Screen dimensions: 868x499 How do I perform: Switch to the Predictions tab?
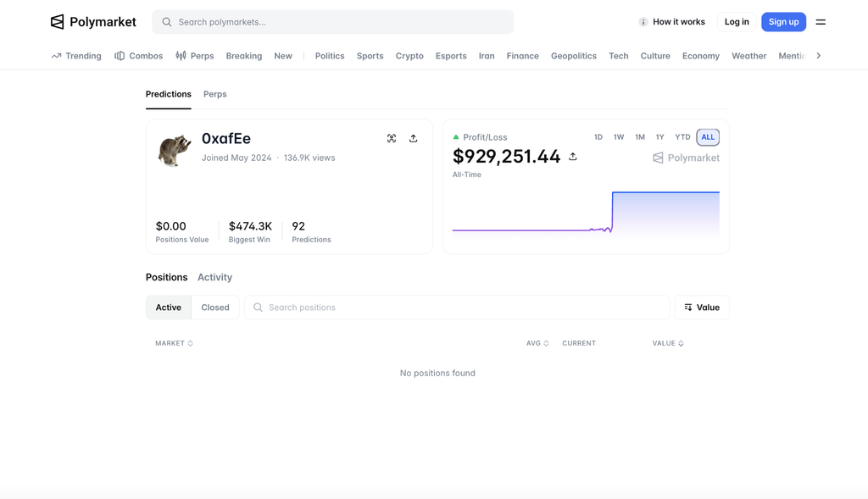pos(169,94)
